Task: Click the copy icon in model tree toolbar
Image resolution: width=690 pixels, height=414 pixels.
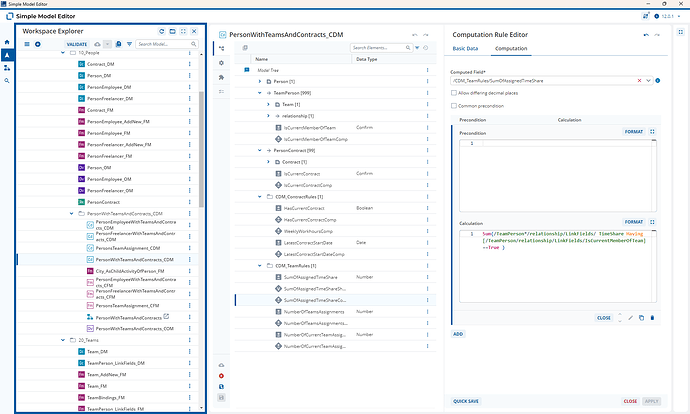Action: pos(245,48)
